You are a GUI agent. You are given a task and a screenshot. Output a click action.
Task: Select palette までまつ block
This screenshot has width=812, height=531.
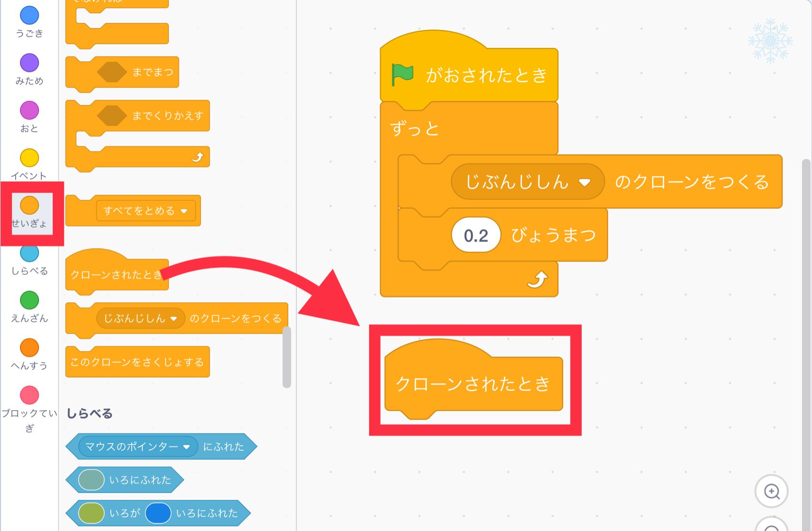point(122,74)
